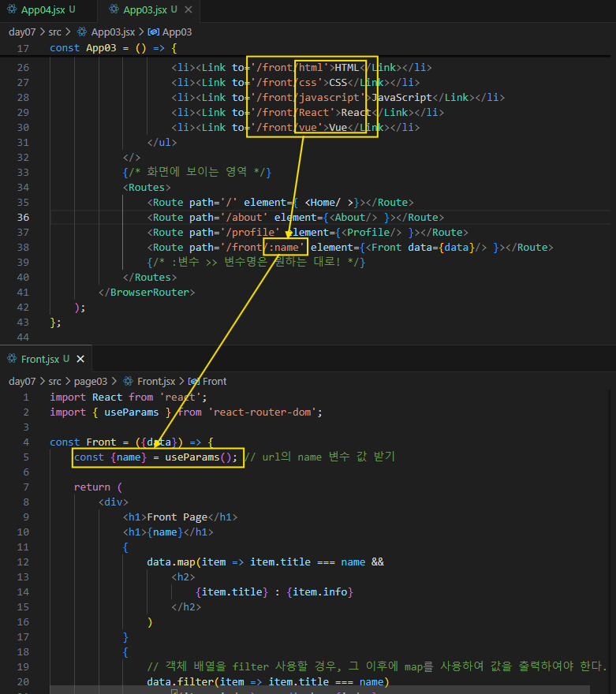This screenshot has width=616, height=694.
Task: Place cursor on '/front/javascript' link path
Action: [308, 97]
